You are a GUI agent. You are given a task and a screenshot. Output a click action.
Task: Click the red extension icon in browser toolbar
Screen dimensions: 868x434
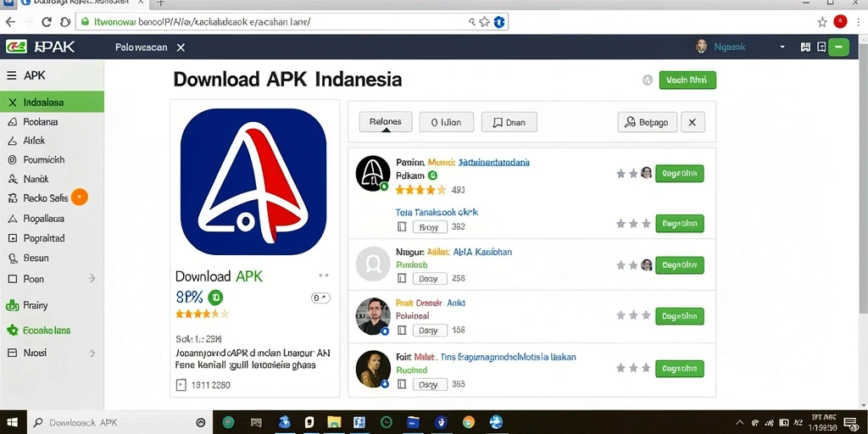[840, 21]
